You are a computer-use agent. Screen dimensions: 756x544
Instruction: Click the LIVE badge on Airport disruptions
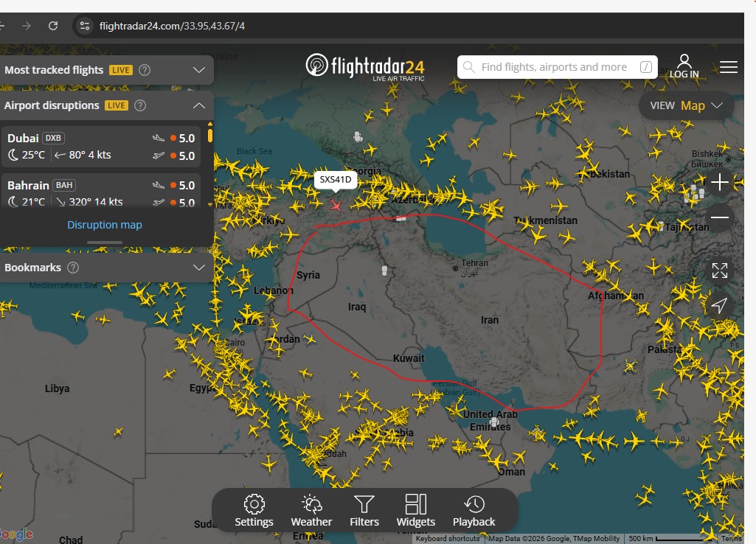point(117,105)
